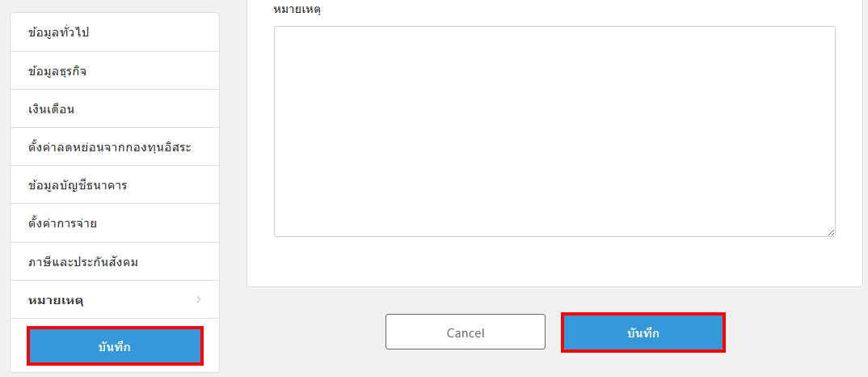Image resolution: width=868 pixels, height=377 pixels.
Task: Select the หมายเหตุ sidebar item
Action: tap(115, 300)
